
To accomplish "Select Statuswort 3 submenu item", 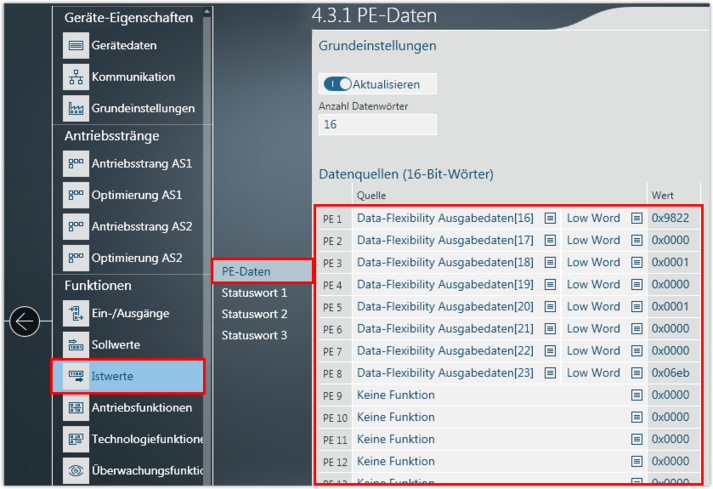I will pyautogui.click(x=254, y=335).
